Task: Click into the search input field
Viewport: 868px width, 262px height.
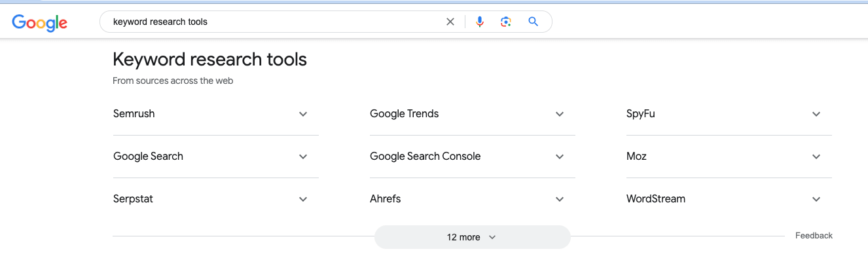Action: pos(275,22)
